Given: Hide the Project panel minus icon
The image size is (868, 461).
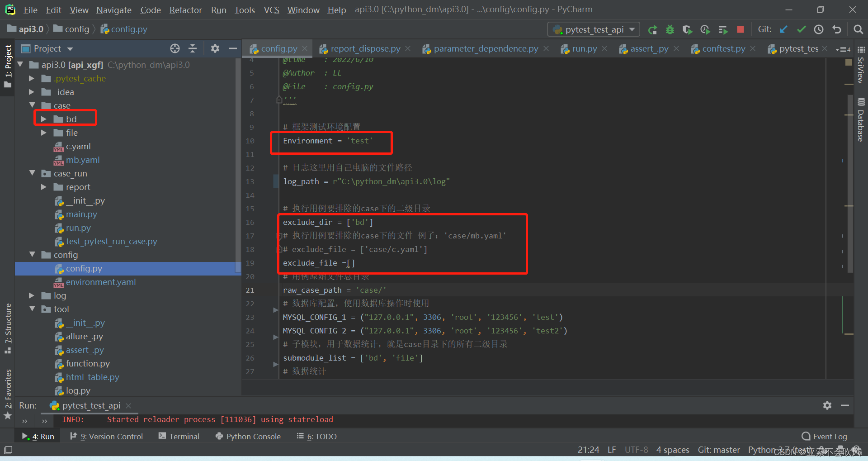Looking at the screenshot, I should 232,48.
